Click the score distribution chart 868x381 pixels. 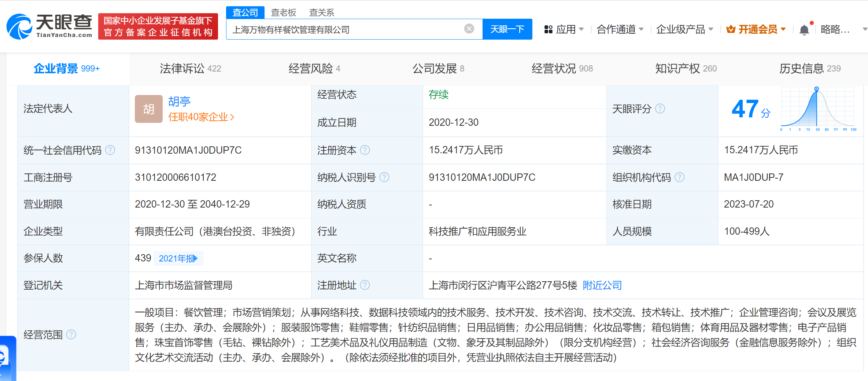click(x=819, y=109)
